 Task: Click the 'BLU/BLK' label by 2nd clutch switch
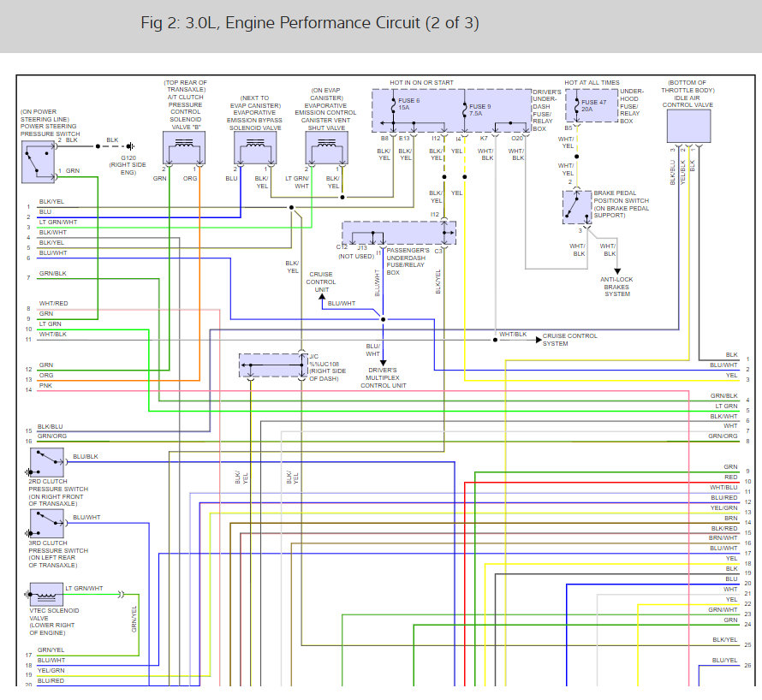[86, 456]
